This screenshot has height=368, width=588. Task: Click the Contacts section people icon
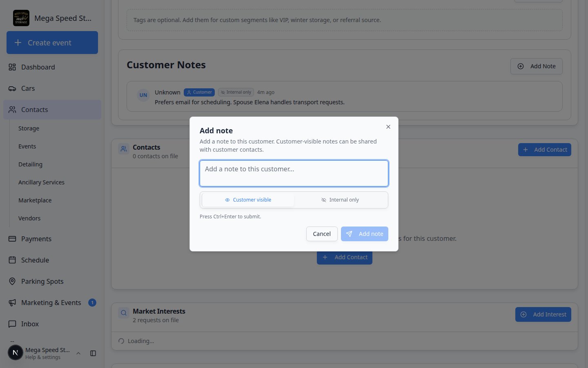(124, 149)
